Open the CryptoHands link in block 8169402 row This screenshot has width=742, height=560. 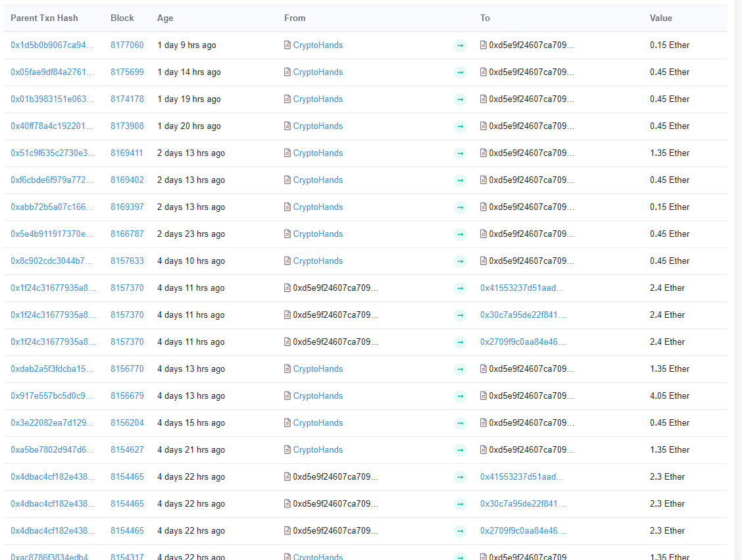tap(318, 180)
